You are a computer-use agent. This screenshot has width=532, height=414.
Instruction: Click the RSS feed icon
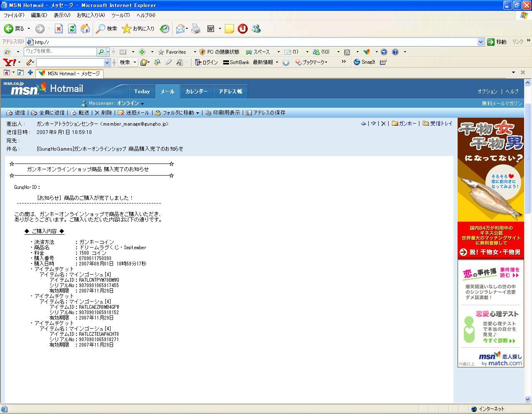(347, 52)
